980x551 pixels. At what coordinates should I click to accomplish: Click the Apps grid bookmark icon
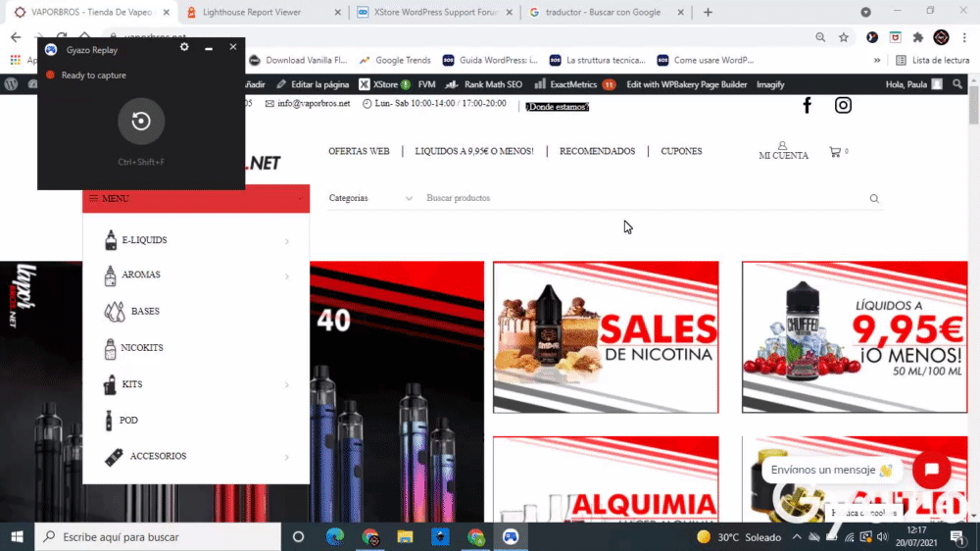(16, 60)
